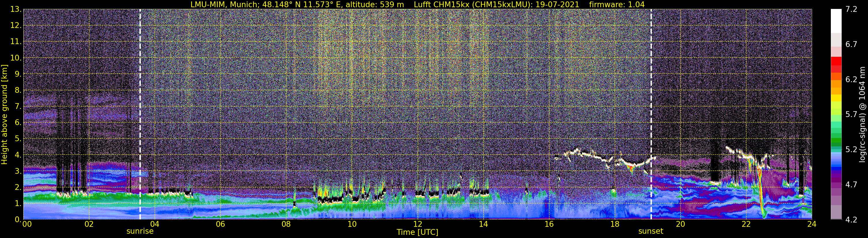Click the x-axis tick label '10'
Viewport: 868px width, 238px height.
pos(352,224)
